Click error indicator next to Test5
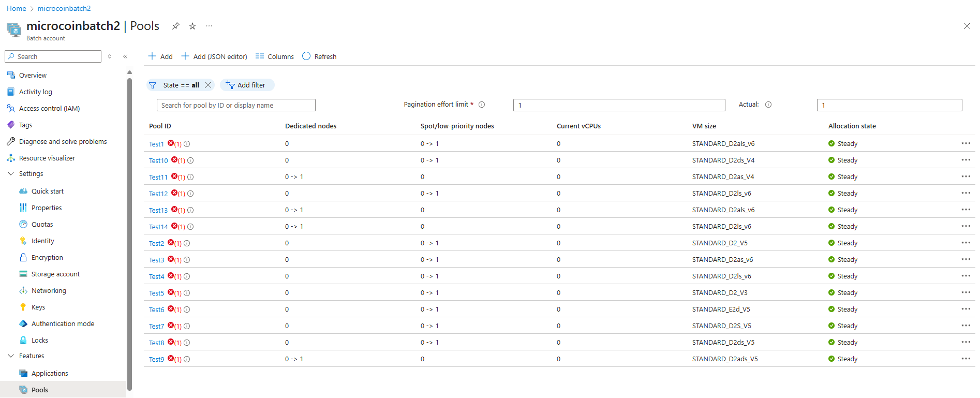The image size is (980, 398). click(x=171, y=292)
